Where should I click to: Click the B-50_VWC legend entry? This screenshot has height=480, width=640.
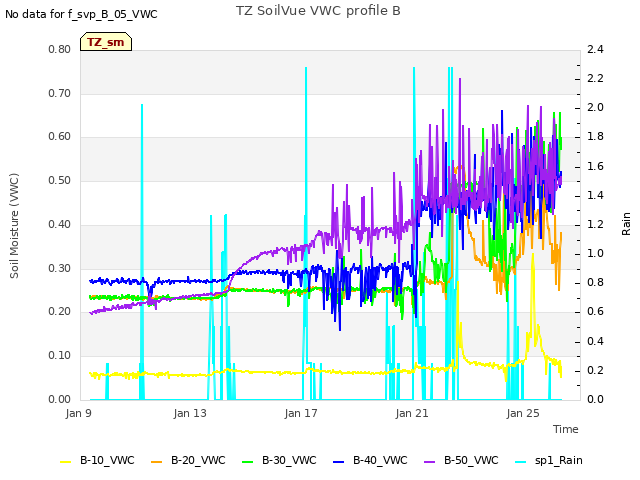pos(461,460)
